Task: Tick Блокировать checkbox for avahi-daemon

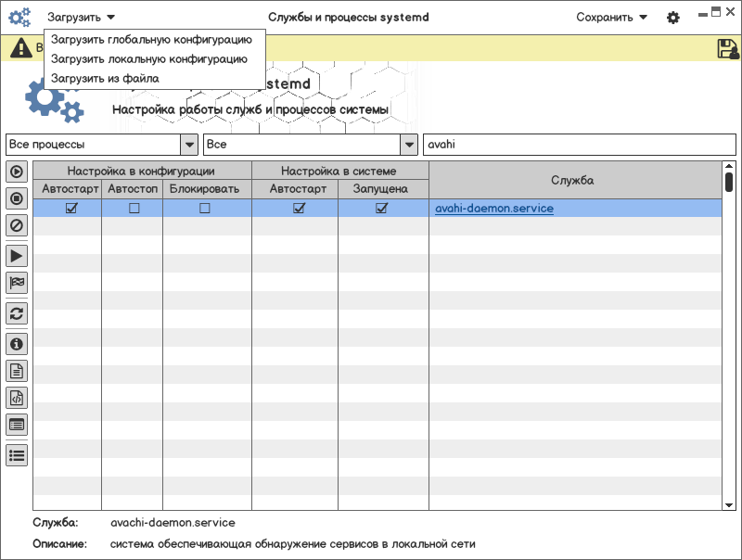Action: [x=205, y=209]
